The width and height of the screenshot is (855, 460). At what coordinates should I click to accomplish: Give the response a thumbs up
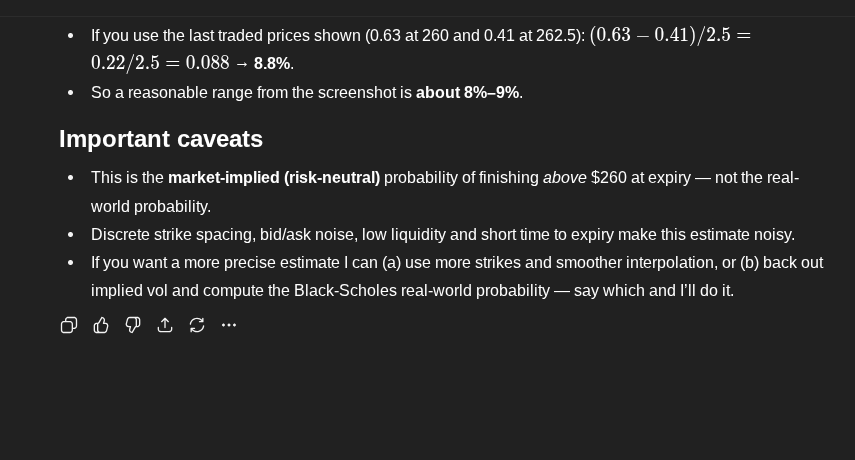point(101,325)
